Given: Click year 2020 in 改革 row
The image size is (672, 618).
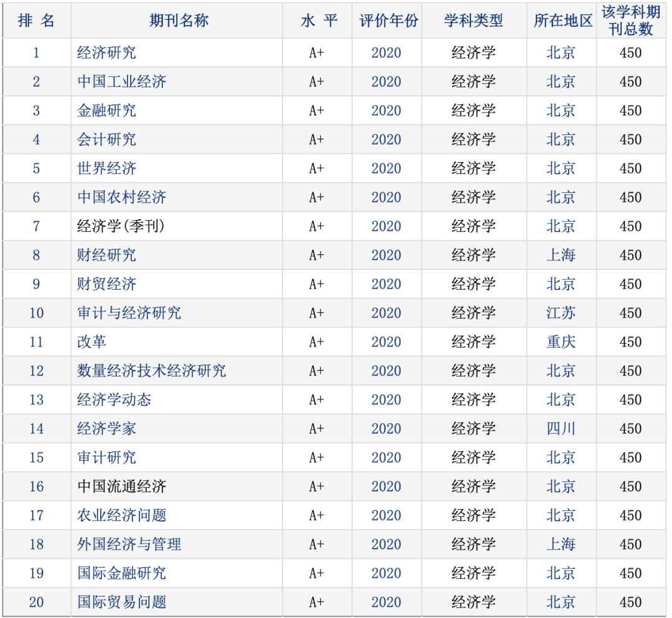Looking at the screenshot, I should [386, 342].
